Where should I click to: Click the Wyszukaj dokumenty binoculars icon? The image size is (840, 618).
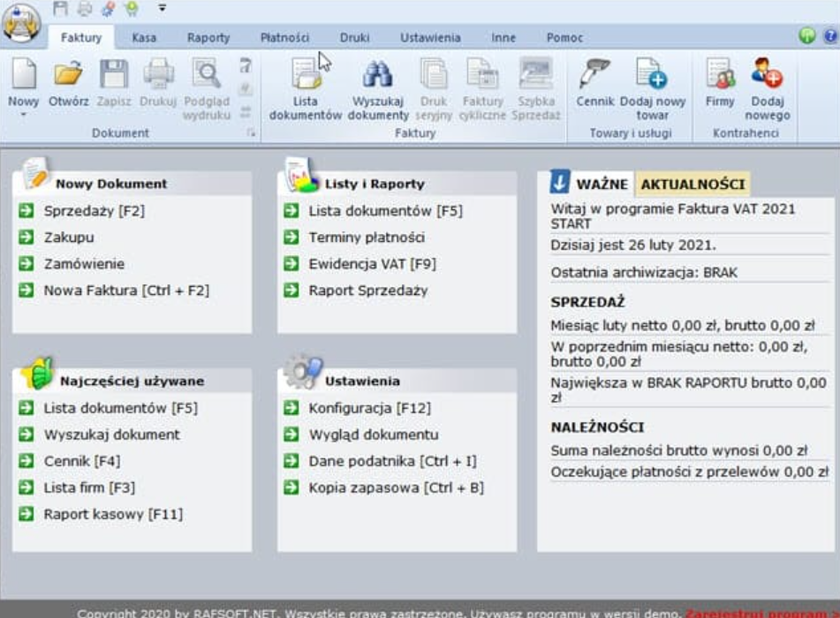(x=377, y=77)
